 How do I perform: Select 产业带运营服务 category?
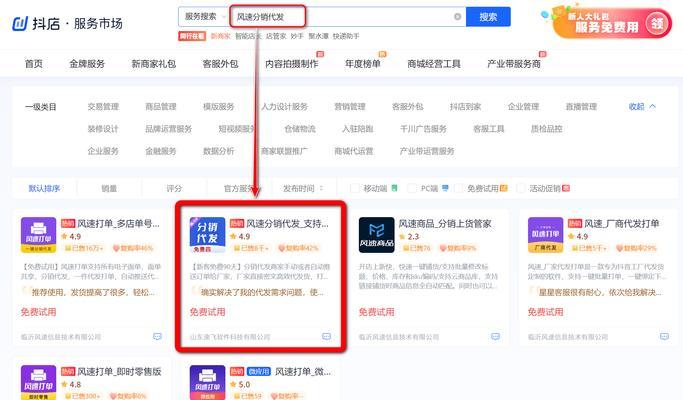pyautogui.click(x=427, y=151)
